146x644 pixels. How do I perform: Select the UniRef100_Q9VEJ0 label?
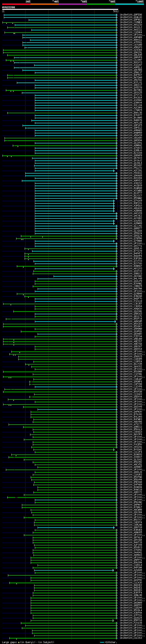[131, 248]
